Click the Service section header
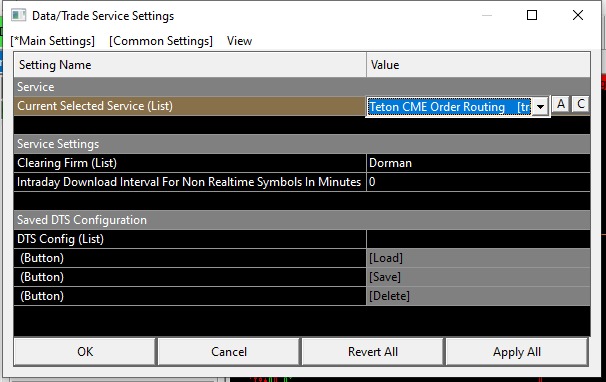The width and height of the screenshot is (606, 382). pyautogui.click(x=302, y=87)
